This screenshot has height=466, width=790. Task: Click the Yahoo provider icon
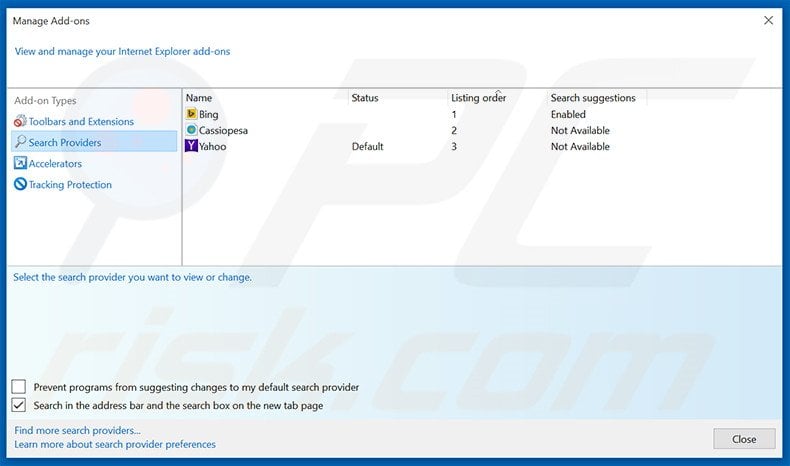point(191,146)
